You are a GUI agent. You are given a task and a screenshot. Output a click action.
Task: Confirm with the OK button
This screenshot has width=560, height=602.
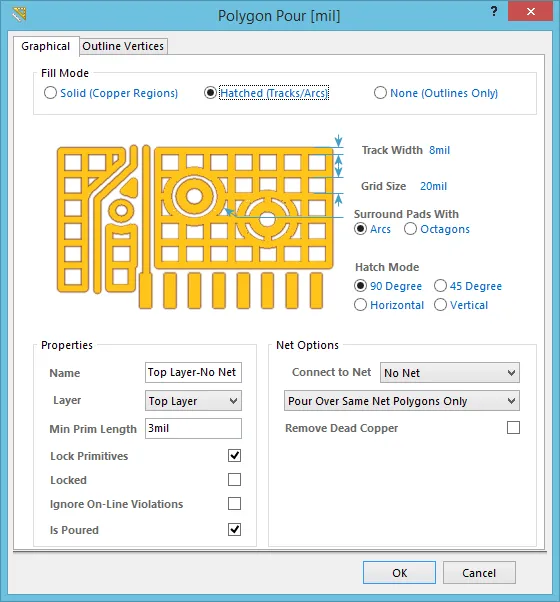click(399, 572)
